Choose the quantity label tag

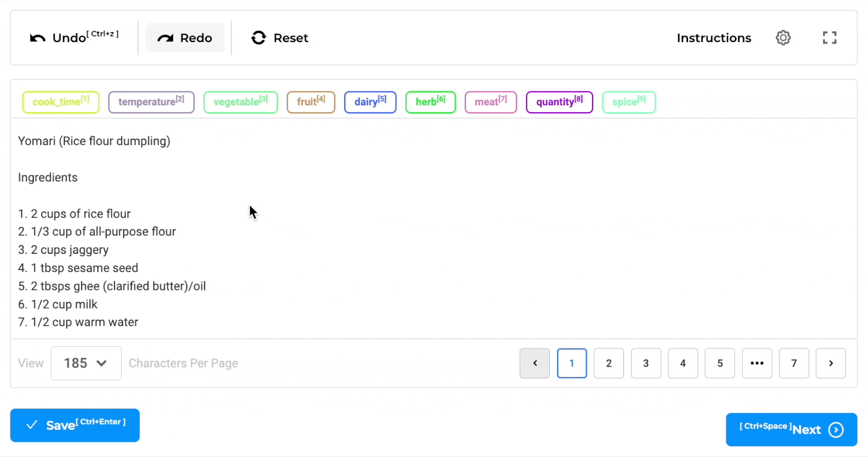tap(559, 102)
